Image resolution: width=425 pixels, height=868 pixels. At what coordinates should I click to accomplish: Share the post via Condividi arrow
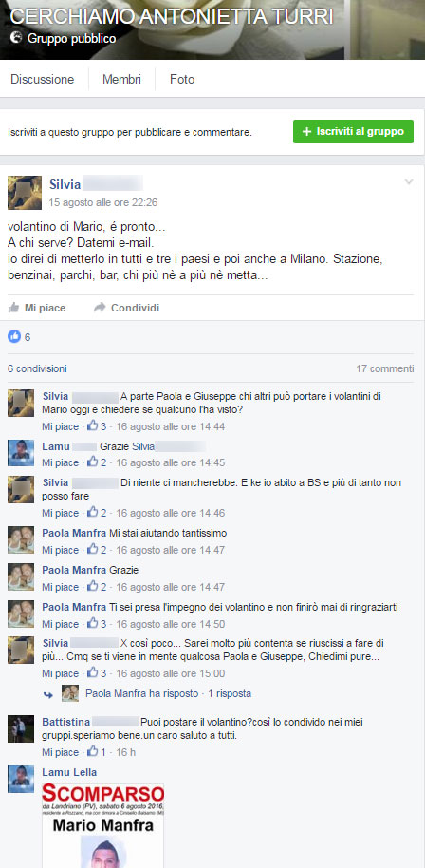tap(126, 308)
